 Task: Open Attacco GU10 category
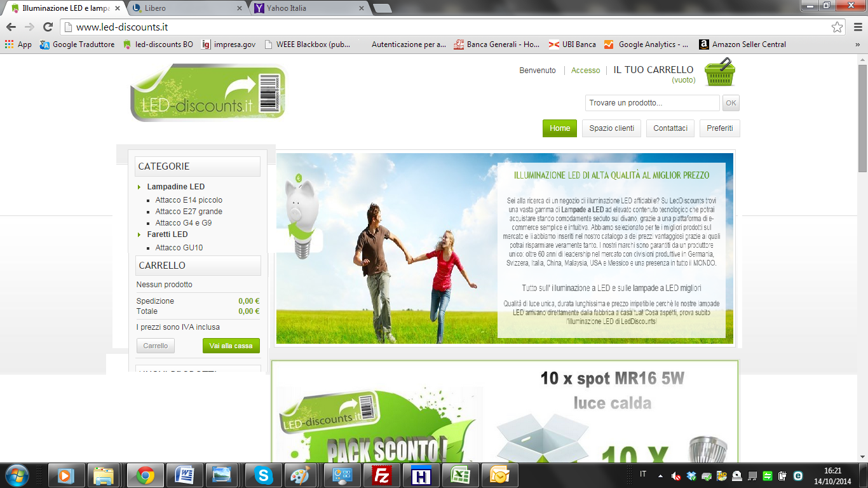point(179,248)
